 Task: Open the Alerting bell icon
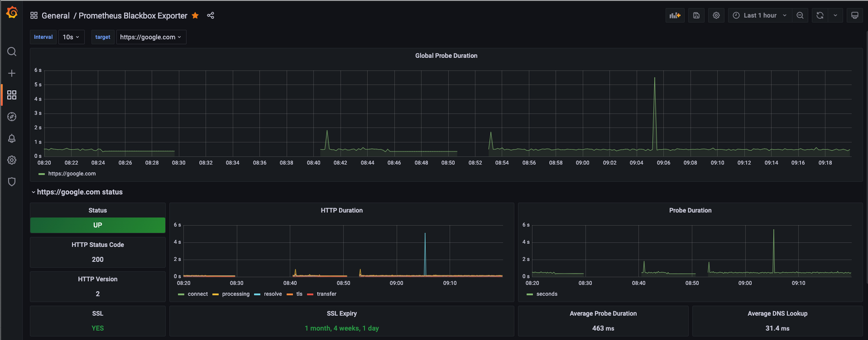(x=12, y=138)
